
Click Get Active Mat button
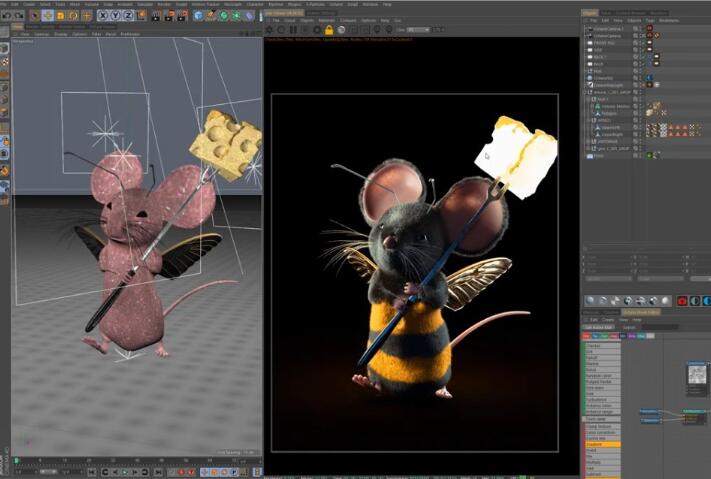click(x=599, y=327)
